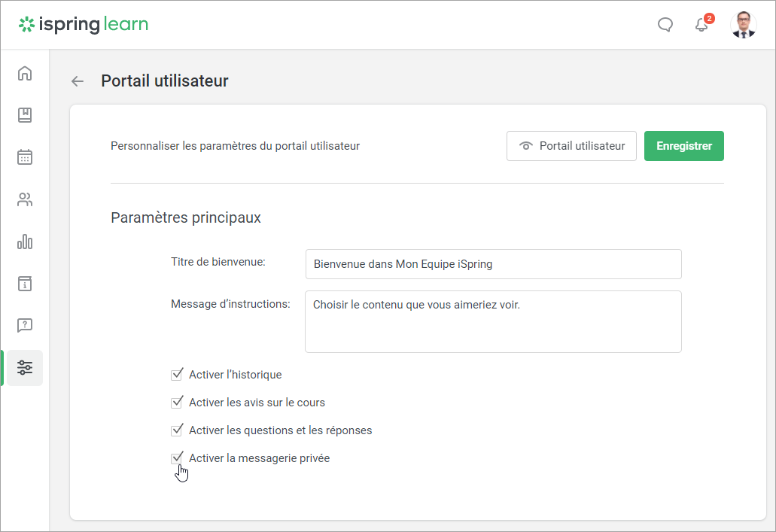Go back using the arrow next to 'Portail utilisateur'

[x=77, y=81]
